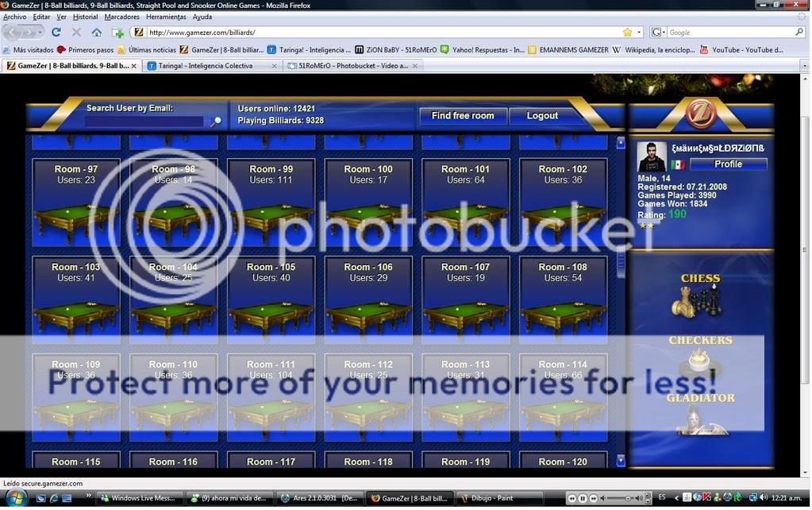Open the Historial menu

click(85, 17)
